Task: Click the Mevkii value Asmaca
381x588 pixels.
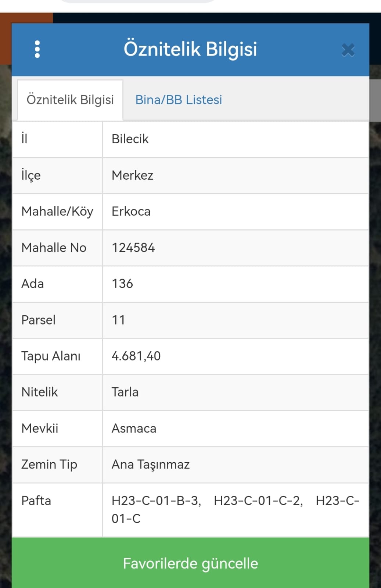Action: coord(134,428)
